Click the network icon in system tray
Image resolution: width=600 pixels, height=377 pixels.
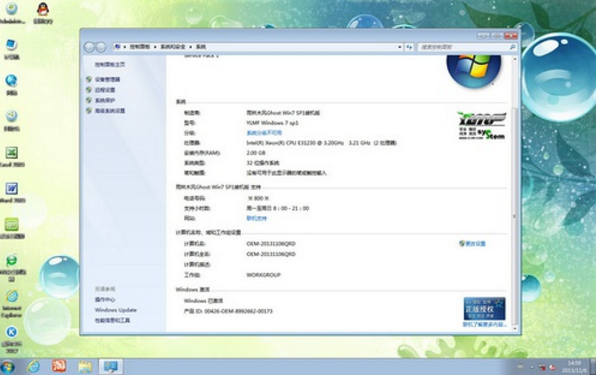542,367
